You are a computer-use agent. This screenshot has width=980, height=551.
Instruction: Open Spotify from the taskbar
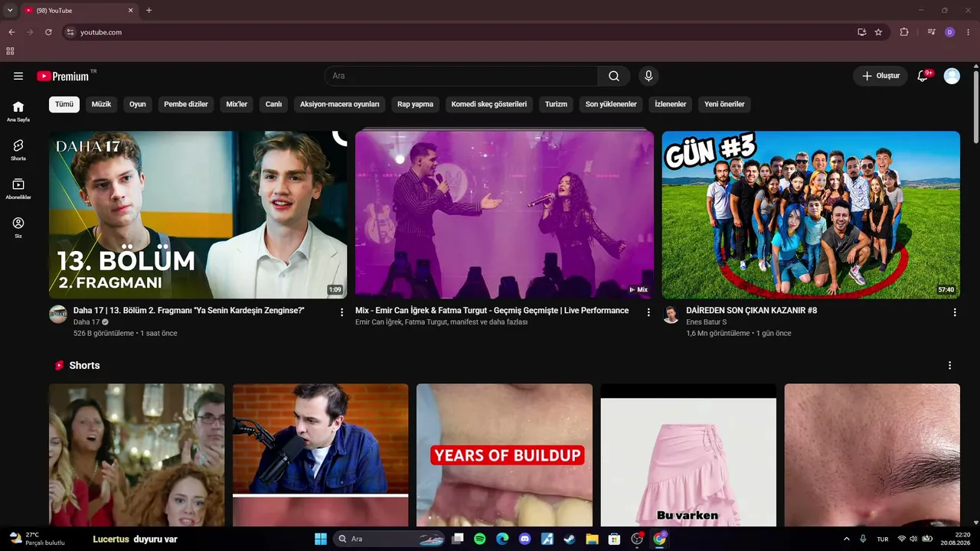(x=479, y=539)
